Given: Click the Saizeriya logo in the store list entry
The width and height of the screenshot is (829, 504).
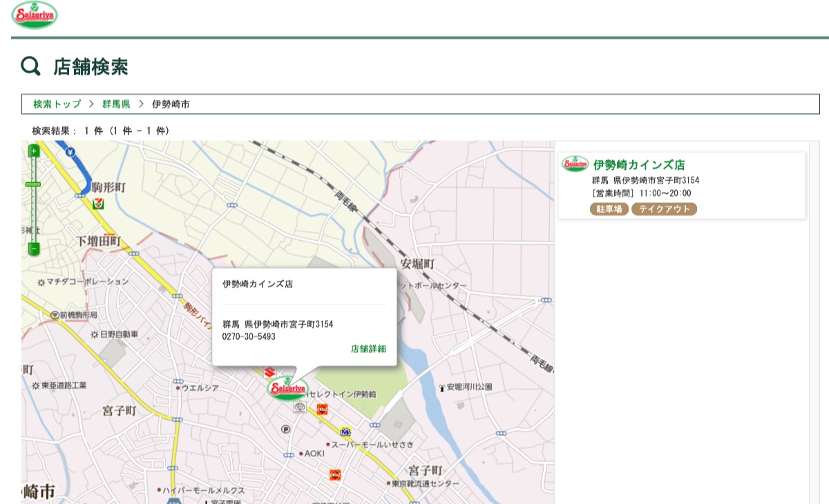Looking at the screenshot, I should pyautogui.click(x=575, y=164).
